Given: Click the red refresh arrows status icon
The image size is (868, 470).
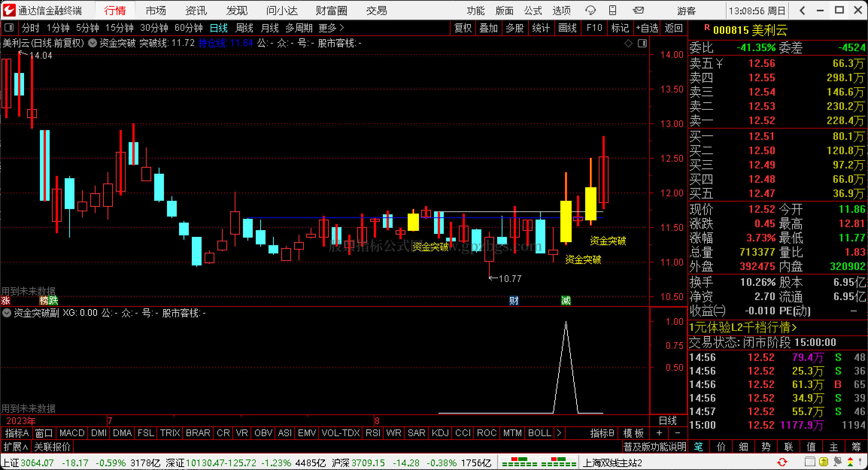Looking at the screenshot, I should (782, 462).
